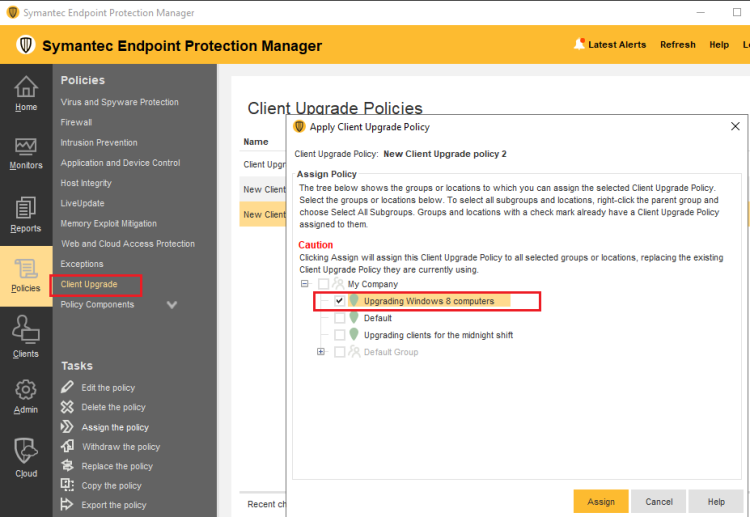Click the Replace the policy icon
This screenshot has width=750, height=517.
point(67,465)
